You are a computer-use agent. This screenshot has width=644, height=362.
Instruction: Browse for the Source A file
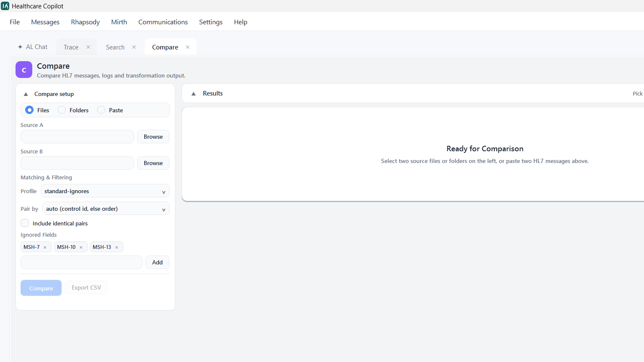click(x=153, y=137)
